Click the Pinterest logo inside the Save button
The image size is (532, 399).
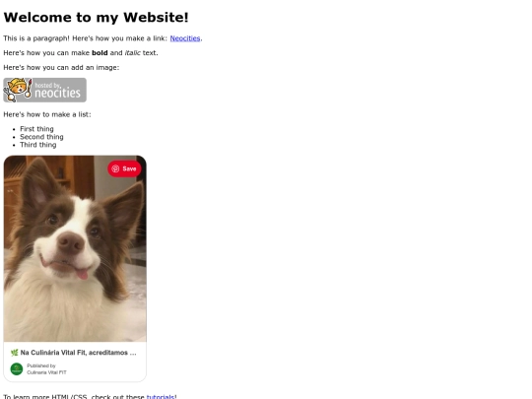115,168
